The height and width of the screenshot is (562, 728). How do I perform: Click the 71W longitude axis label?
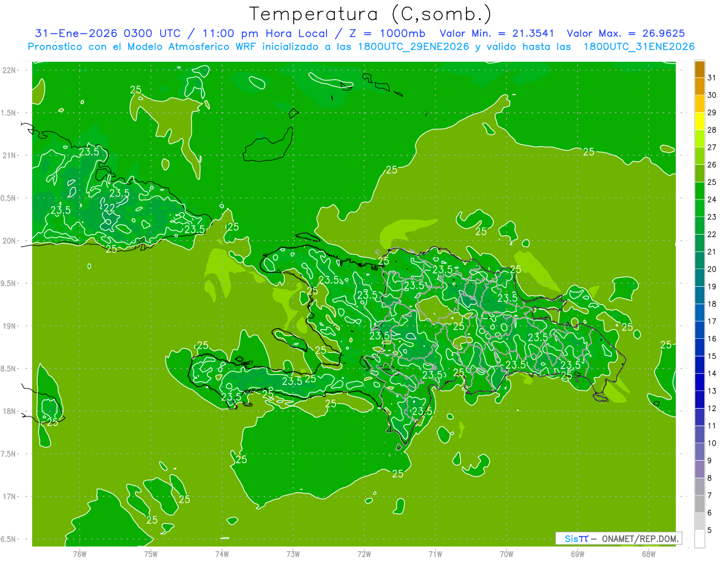click(x=435, y=554)
